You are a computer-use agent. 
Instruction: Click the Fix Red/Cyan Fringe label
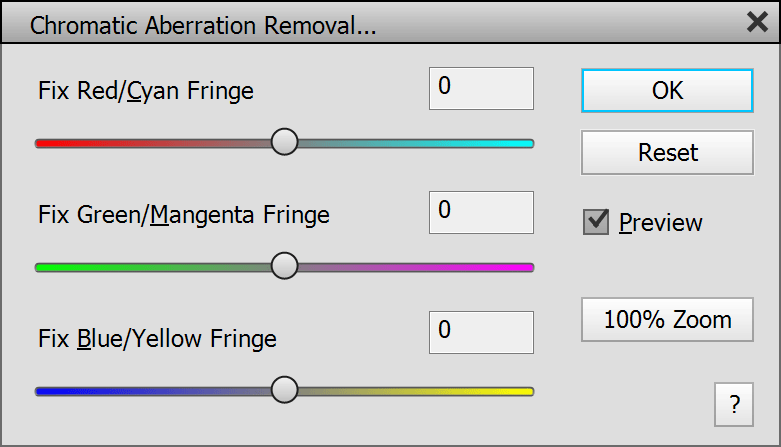(146, 92)
